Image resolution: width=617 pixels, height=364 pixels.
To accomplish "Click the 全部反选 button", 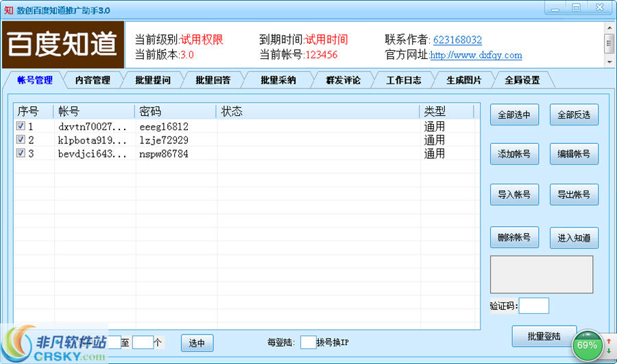I will pyautogui.click(x=574, y=115).
